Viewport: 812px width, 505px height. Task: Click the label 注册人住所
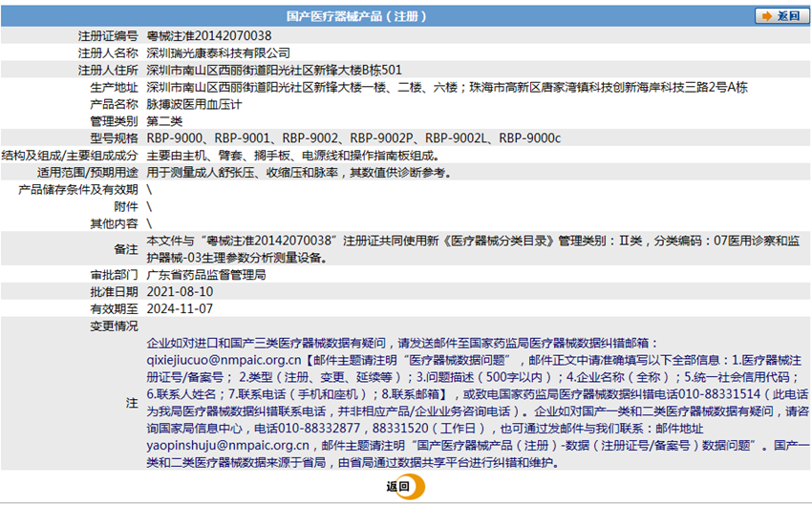(108, 70)
